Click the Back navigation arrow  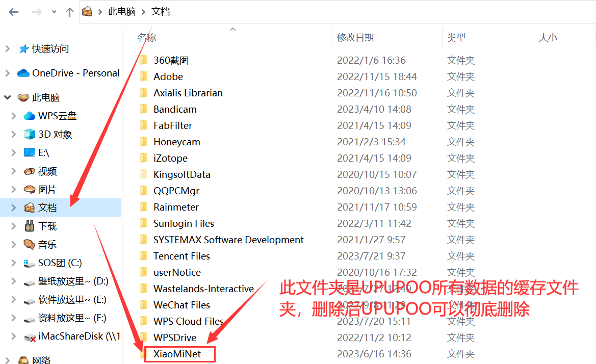pos(13,12)
